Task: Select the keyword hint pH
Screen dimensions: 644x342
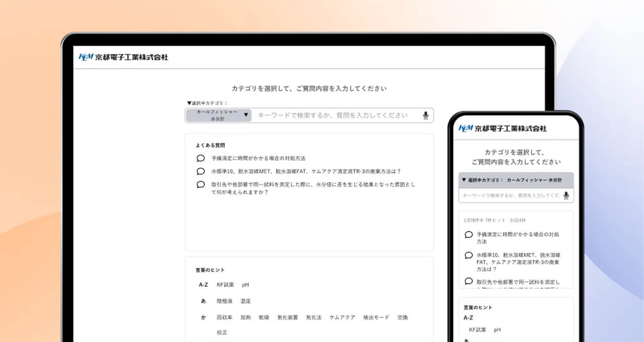Action: coord(246,284)
